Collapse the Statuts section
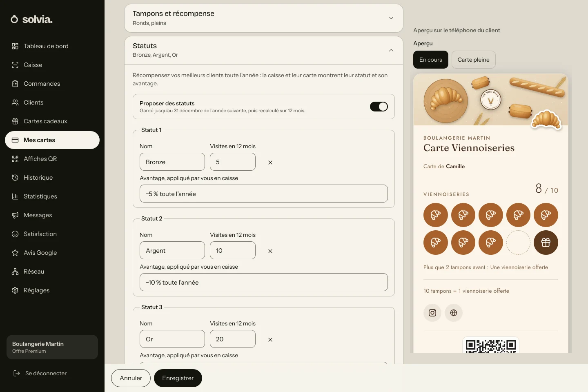This screenshot has width=588, height=392. (x=264, y=50)
